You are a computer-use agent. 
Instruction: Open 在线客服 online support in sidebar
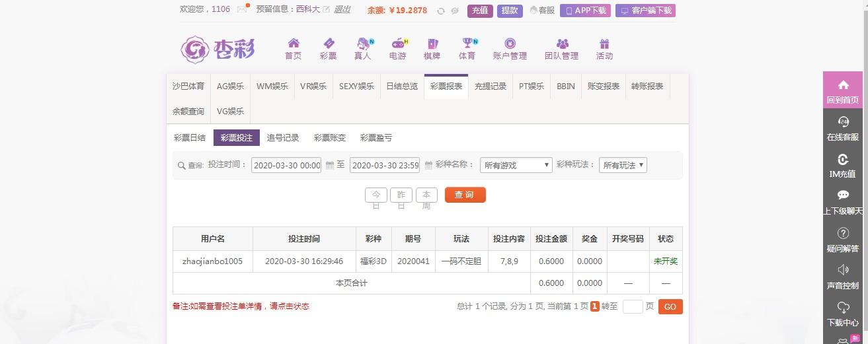pyautogui.click(x=843, y=128)
